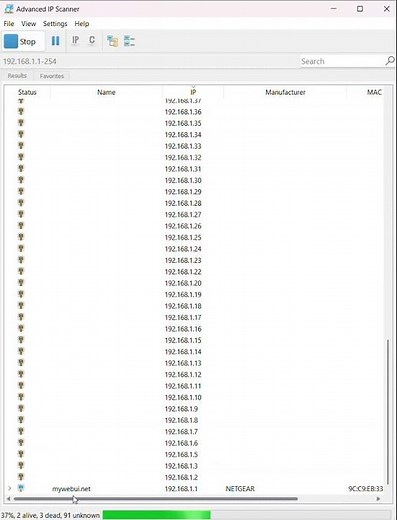This screenshot has height=520, width=397.
Task: Click the status icon for 192.168.1.35
Action: point(21,123)
